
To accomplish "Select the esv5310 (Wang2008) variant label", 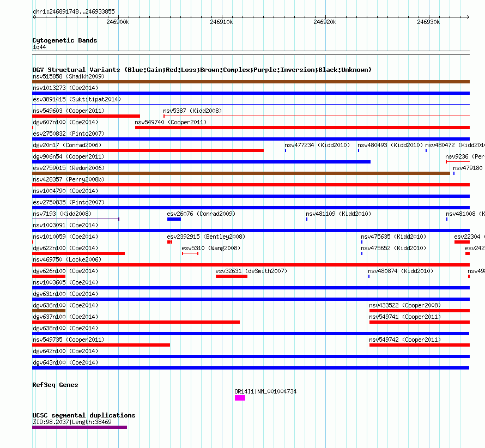I will click(211, 248).
